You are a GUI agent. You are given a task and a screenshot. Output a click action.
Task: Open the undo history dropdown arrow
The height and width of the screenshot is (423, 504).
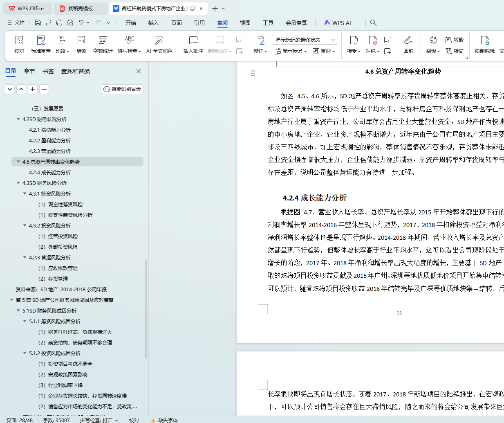tap(88, 23)
